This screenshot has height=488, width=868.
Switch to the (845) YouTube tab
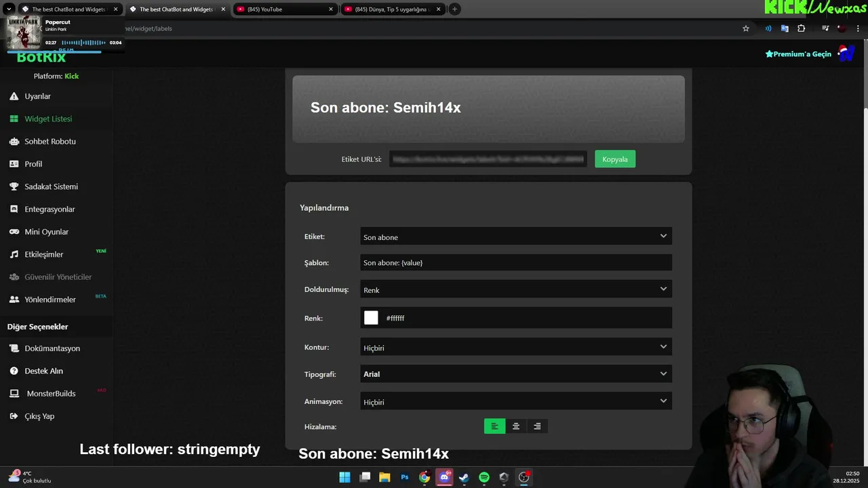(x=285, y=9)
